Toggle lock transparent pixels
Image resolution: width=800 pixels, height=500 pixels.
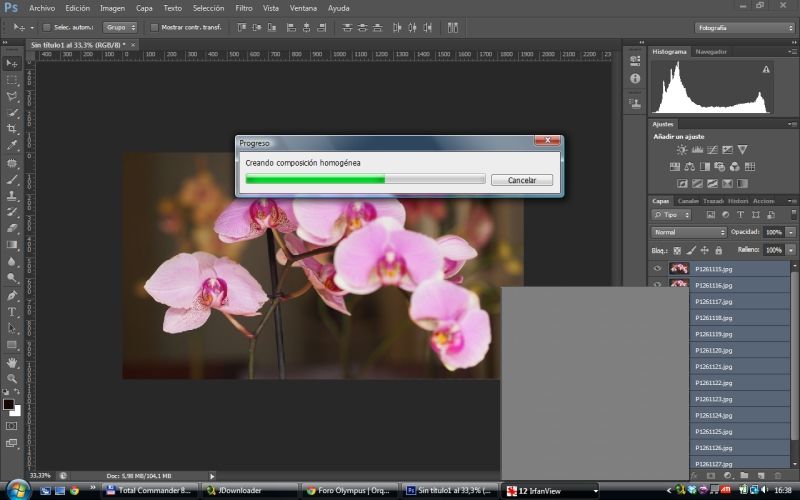tap(677, 251)
